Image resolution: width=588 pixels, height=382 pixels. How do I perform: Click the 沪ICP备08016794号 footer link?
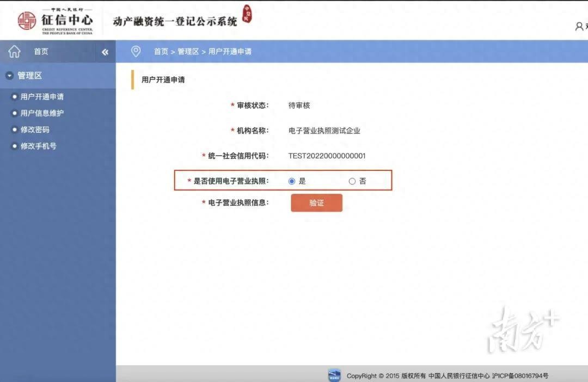point(519,375)
